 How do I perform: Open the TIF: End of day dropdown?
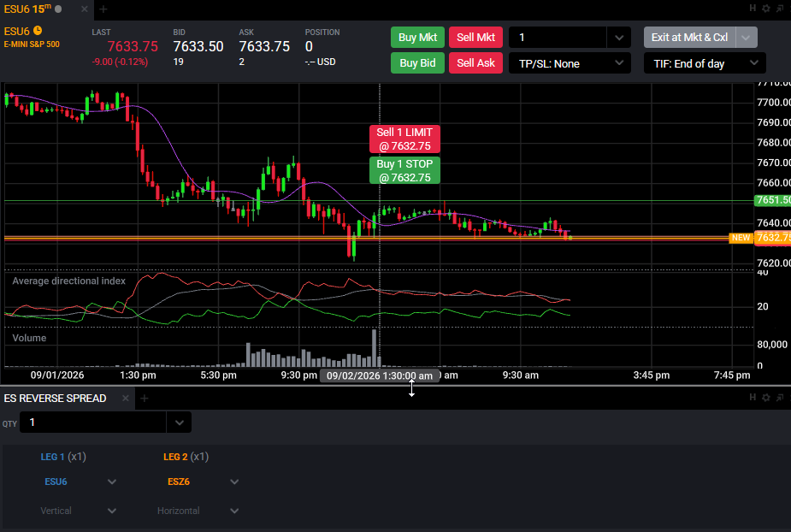point(705,63)
